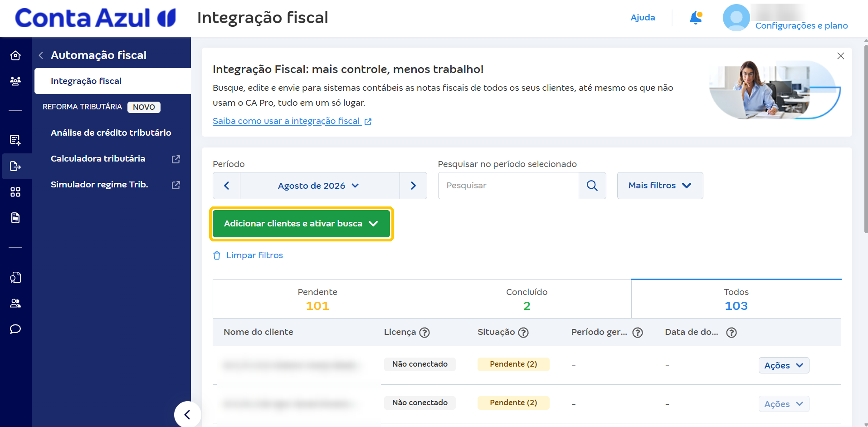868x427 pixels.
Task: Open notifications bell
Action: pyautogui.click(x=696, y=18)
